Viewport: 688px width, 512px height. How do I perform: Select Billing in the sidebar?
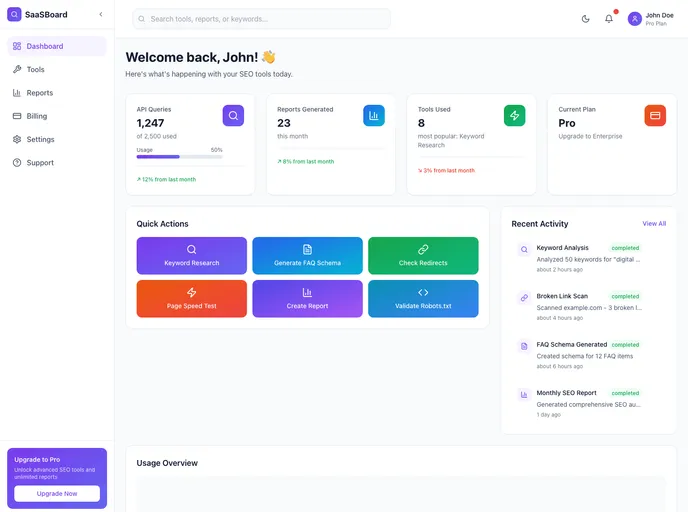pyautogui.click(x=57, y=116)
